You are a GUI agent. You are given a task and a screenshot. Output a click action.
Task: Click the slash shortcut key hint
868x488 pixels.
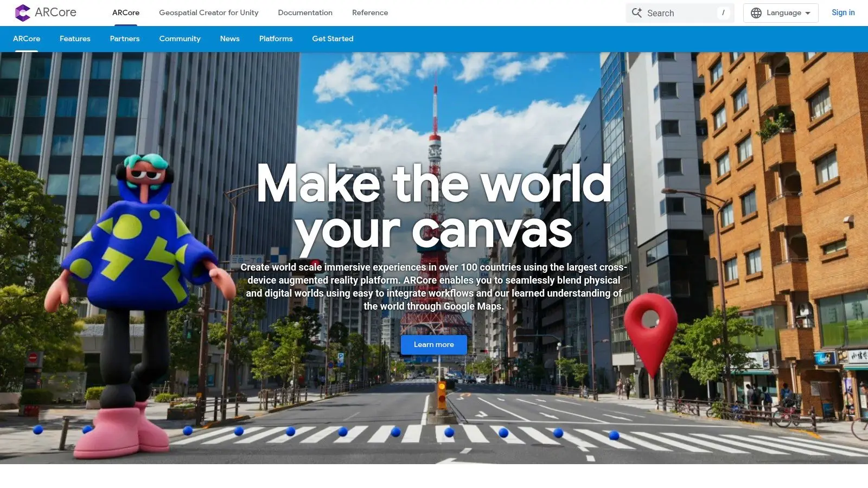coord(723,12)
